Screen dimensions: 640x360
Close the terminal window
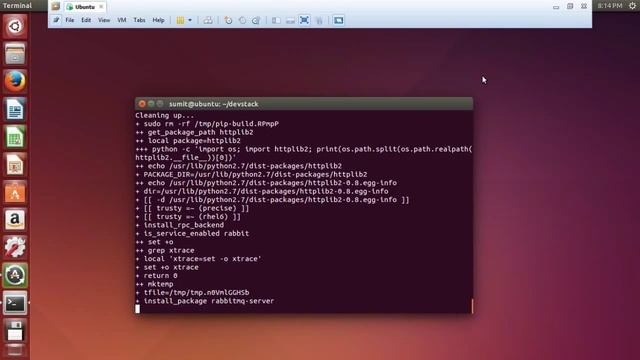tap(142, 104)
